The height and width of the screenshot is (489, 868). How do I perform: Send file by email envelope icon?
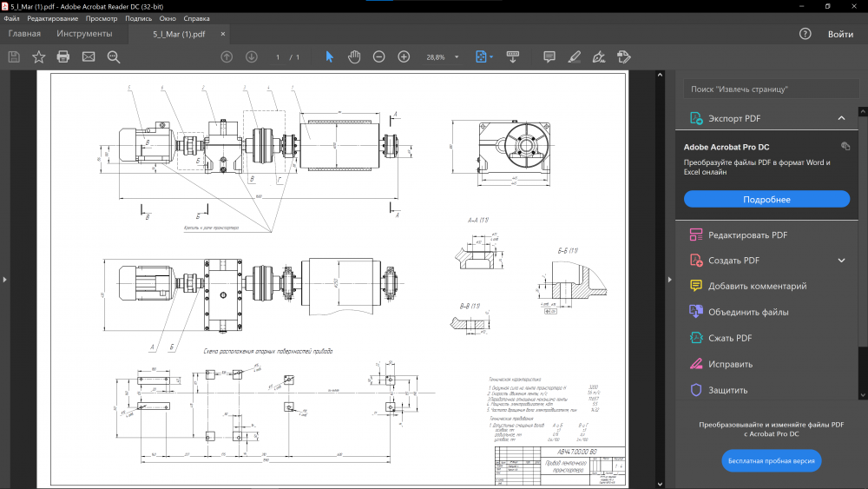click(89, 56)
